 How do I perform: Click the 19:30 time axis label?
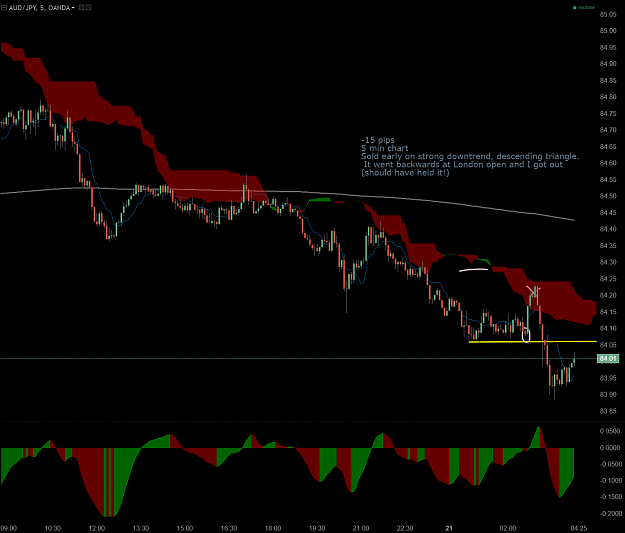(317, 528)
